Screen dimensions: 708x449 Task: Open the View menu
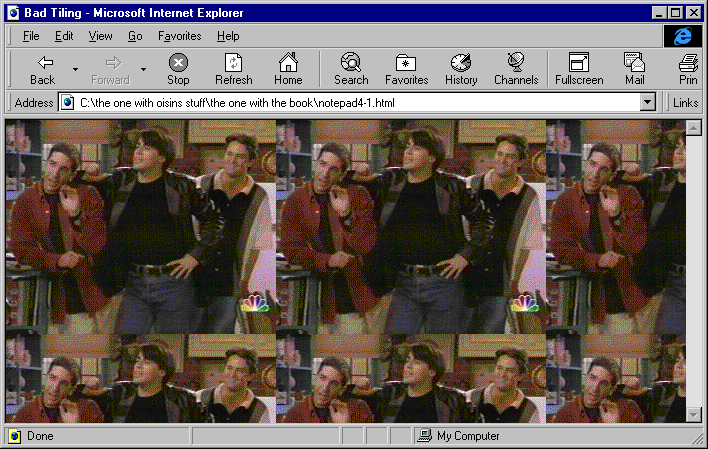coord(100,36)
